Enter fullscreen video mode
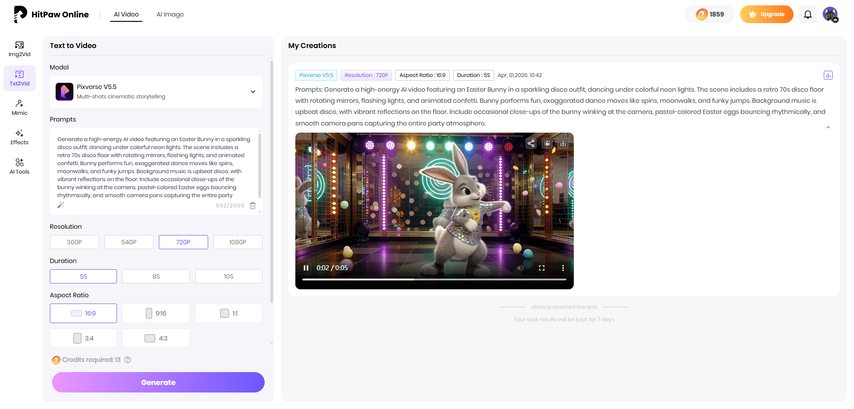 pos(541,268)
